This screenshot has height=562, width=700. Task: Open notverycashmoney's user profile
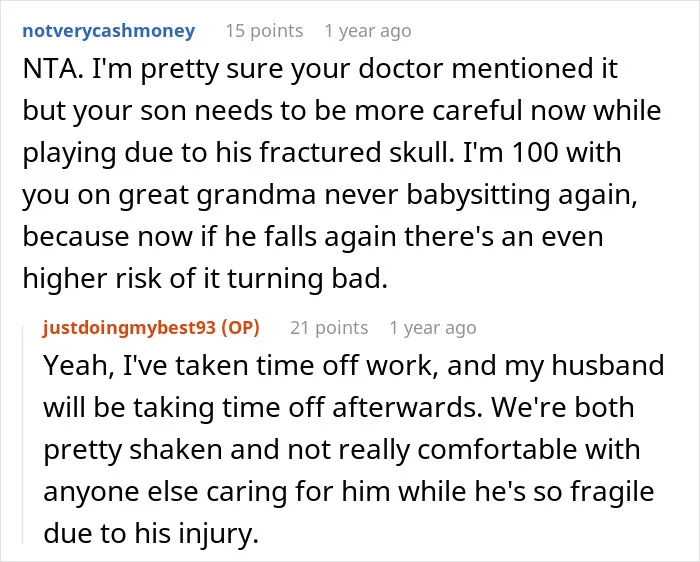pos(108,31)
